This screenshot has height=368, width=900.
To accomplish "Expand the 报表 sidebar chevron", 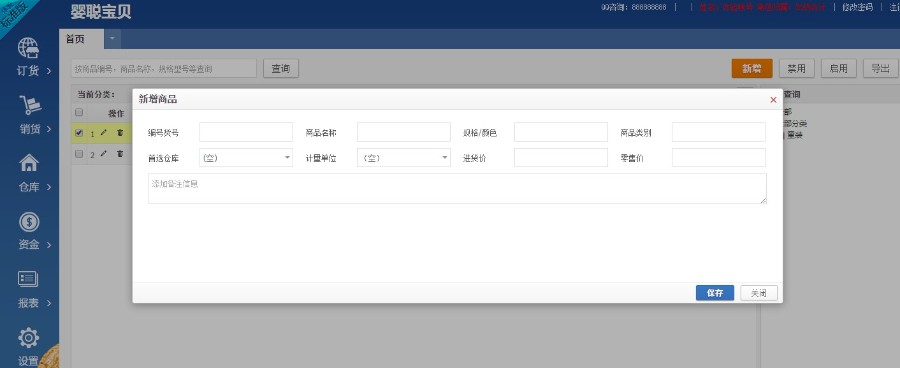I will pos(49,303).
